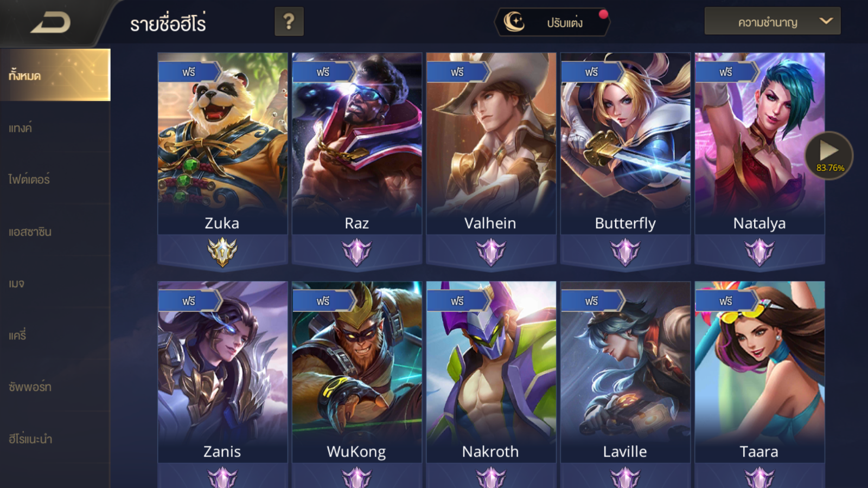Tap the back arrow icon
868x488 pixels.
50,23
